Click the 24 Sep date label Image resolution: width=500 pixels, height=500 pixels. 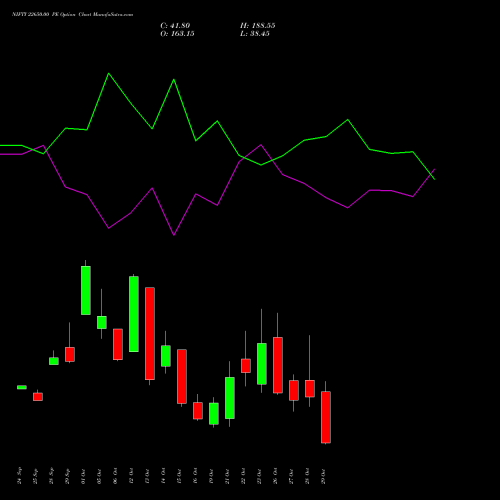20,476
